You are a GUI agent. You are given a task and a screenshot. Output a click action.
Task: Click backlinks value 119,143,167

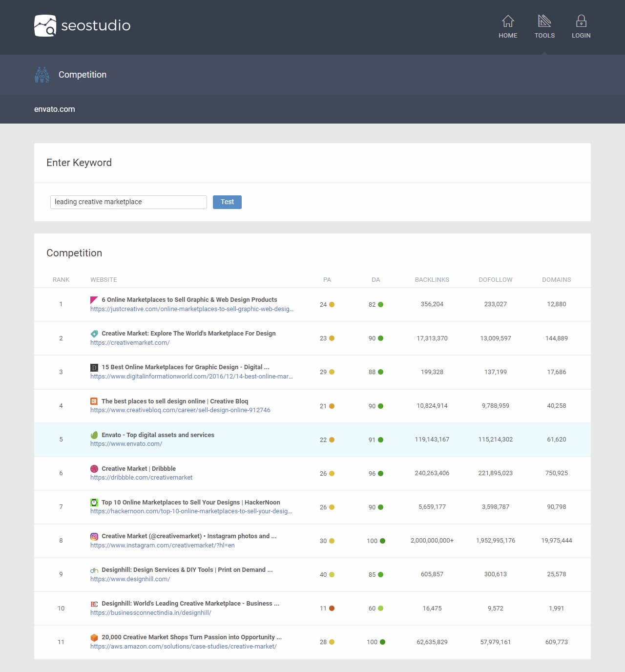tap(432, 440)
